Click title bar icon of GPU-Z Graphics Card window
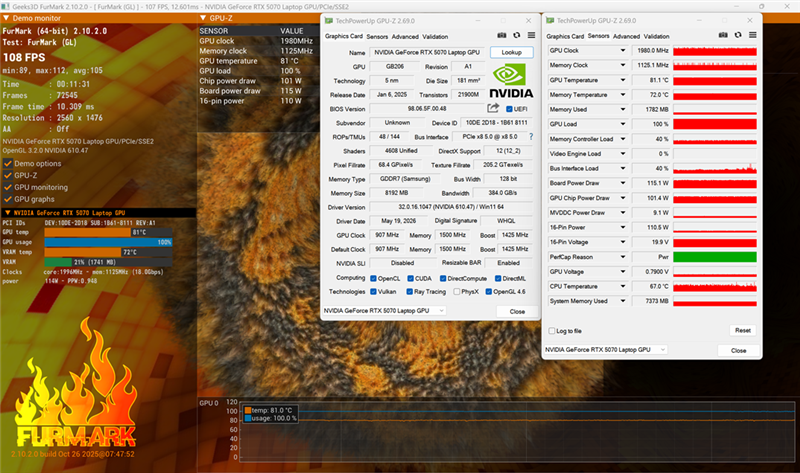The width and height of the screenshot is (800, 473). click(x=329, y=21)
